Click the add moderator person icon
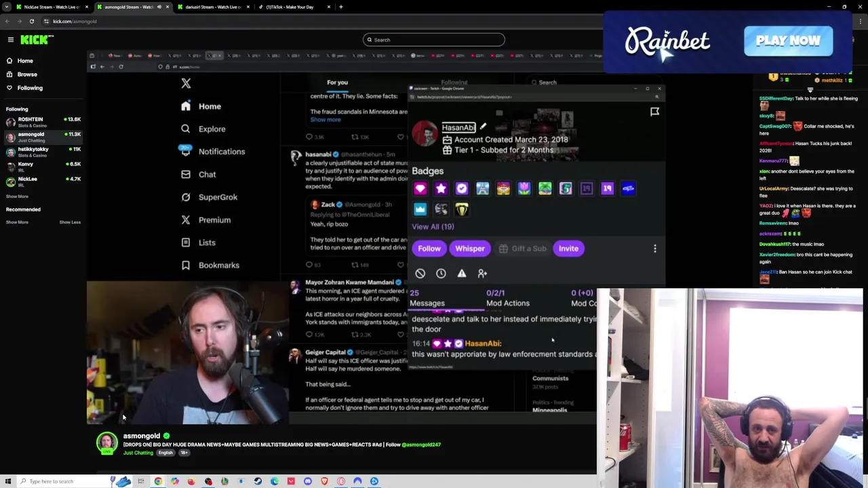 tap(482, 273)
